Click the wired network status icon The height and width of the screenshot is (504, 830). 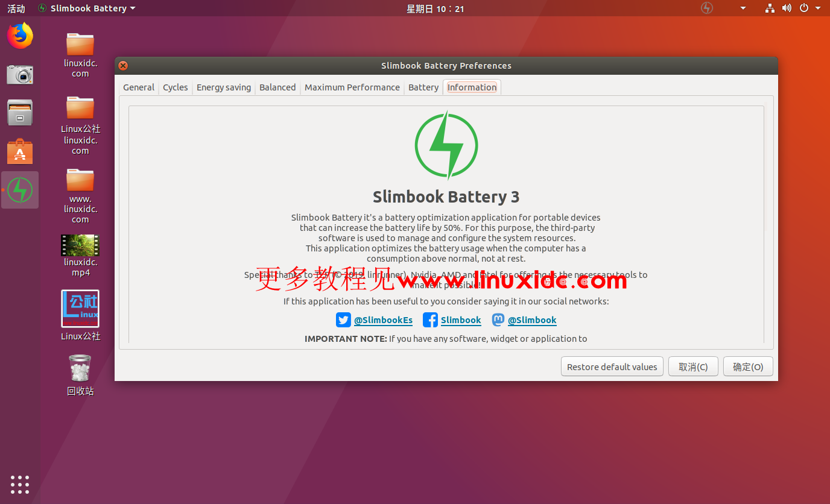click(770, 8)
